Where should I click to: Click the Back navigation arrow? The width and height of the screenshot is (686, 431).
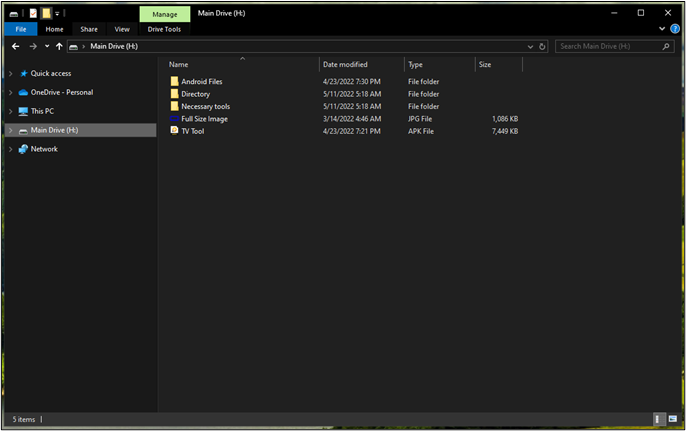pos(15,46)
